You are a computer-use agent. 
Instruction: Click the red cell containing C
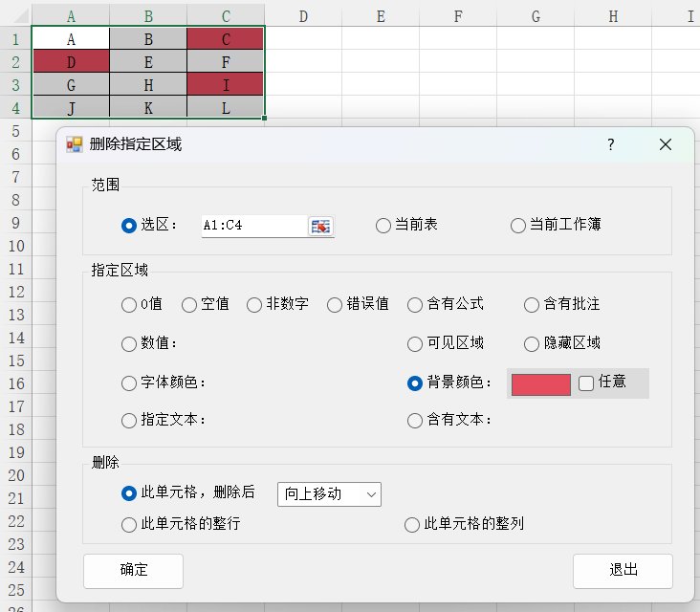[226, 38]
